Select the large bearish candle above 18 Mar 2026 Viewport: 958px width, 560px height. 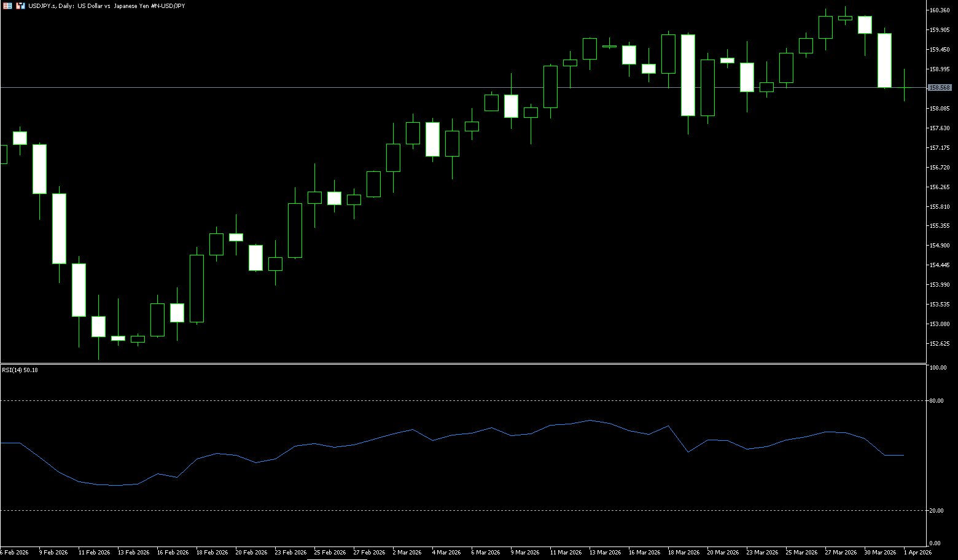point(688,75)
